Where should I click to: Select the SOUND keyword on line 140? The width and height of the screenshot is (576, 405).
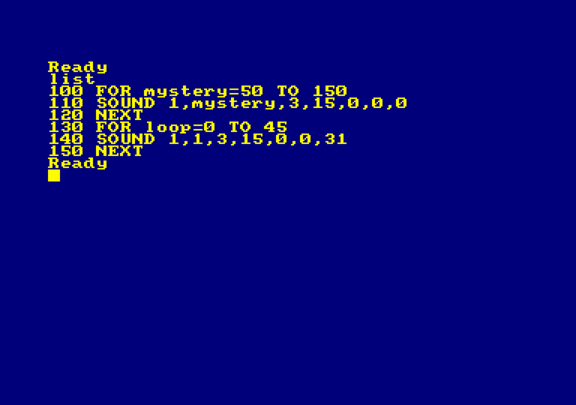126,139
